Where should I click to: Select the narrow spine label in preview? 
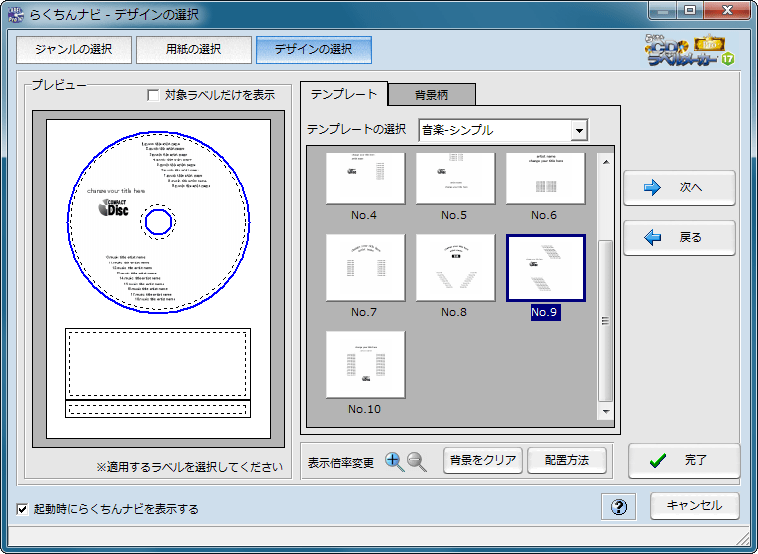(x=158, y=409)
